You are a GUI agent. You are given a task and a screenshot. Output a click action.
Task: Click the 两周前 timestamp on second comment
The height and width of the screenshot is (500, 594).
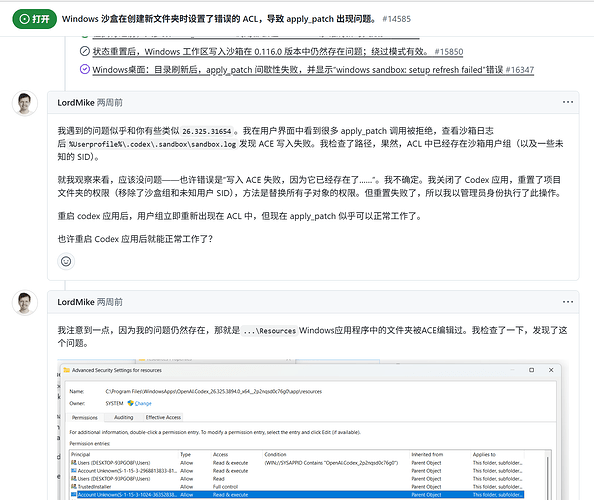click(x=110, y=302)
